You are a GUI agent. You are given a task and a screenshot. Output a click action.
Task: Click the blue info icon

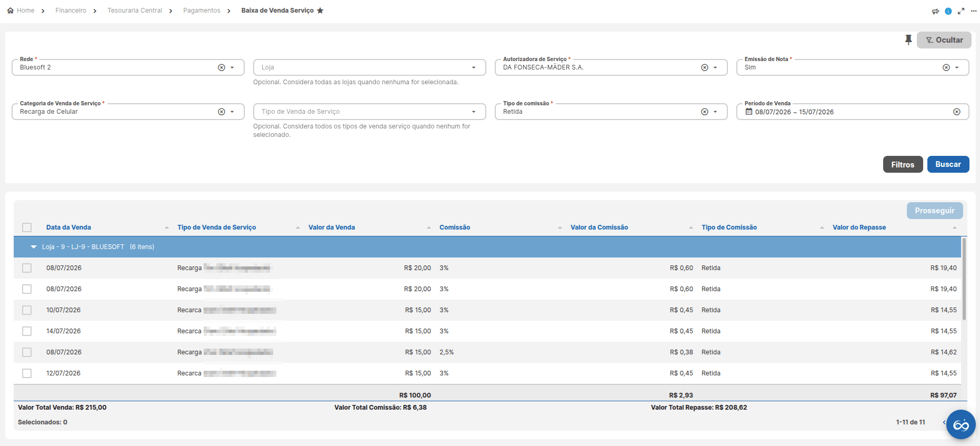click(948, 11)
